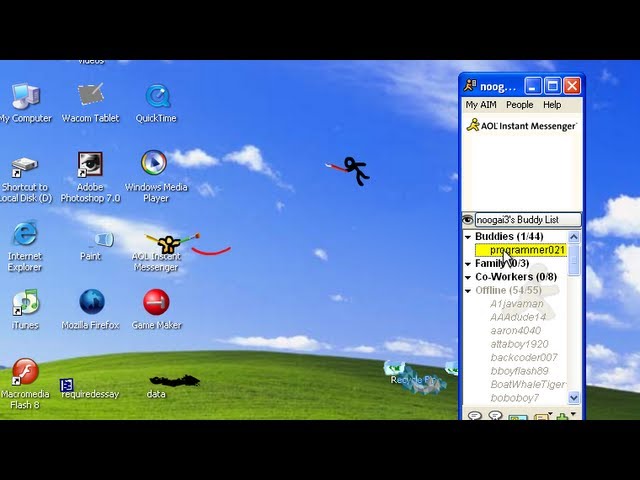
Task: Select offline buddy BoatWhaleTiger
Action: (527, 384)
